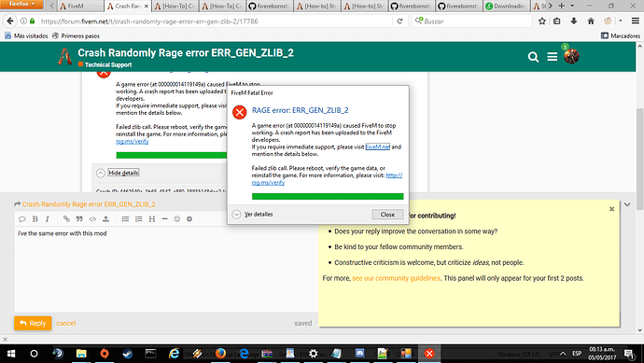Open the Firefox application menu dropdown

pyautogui.click(x=21, y=4)
